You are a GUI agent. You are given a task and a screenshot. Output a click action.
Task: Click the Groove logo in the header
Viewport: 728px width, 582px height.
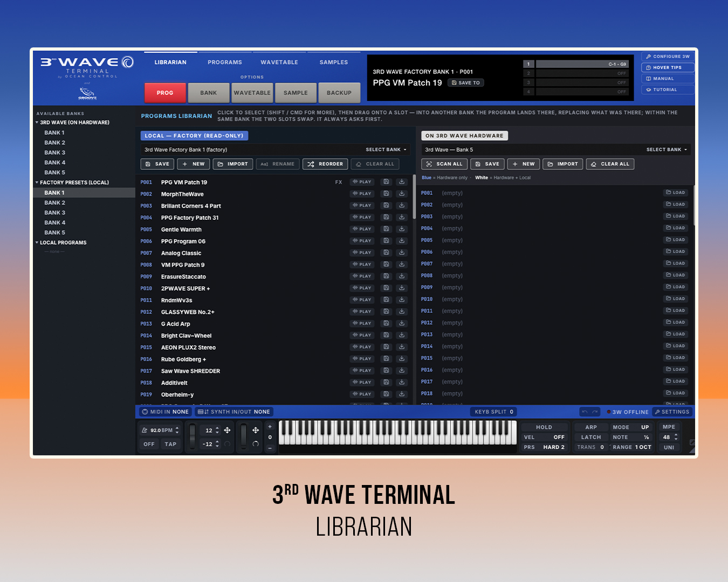click(x=87, y=94)
